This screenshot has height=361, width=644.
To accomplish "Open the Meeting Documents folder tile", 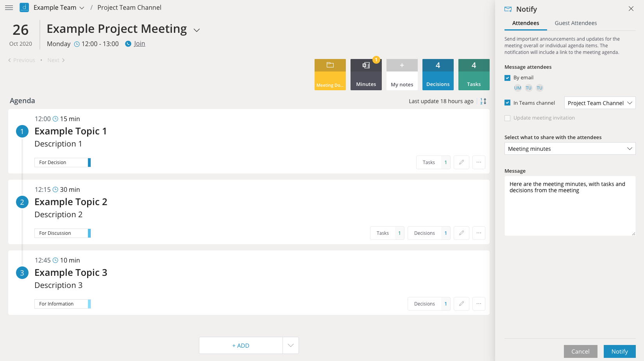I will [330, 74].
